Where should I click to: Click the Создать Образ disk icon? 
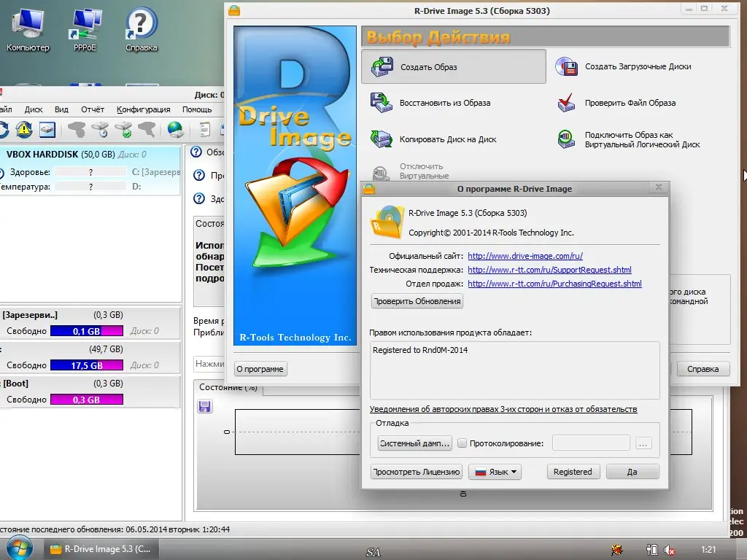pos(382,66)
